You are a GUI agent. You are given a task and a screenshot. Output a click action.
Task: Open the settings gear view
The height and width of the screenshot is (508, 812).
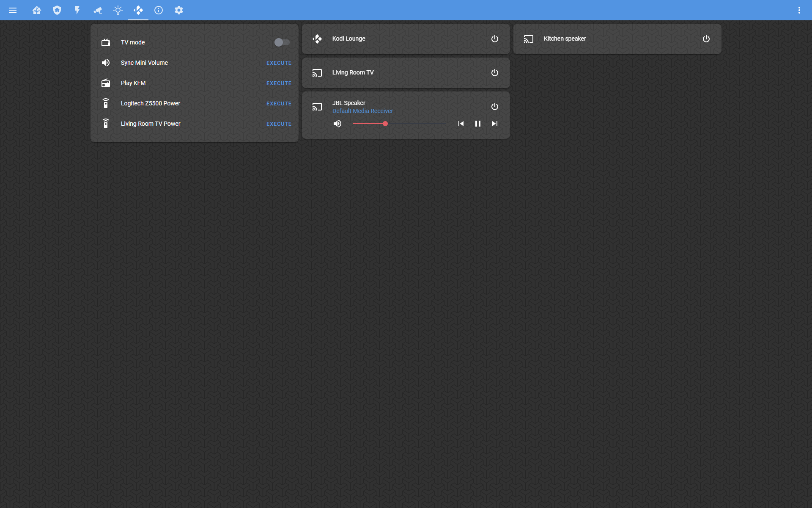[x=179, y=10]
